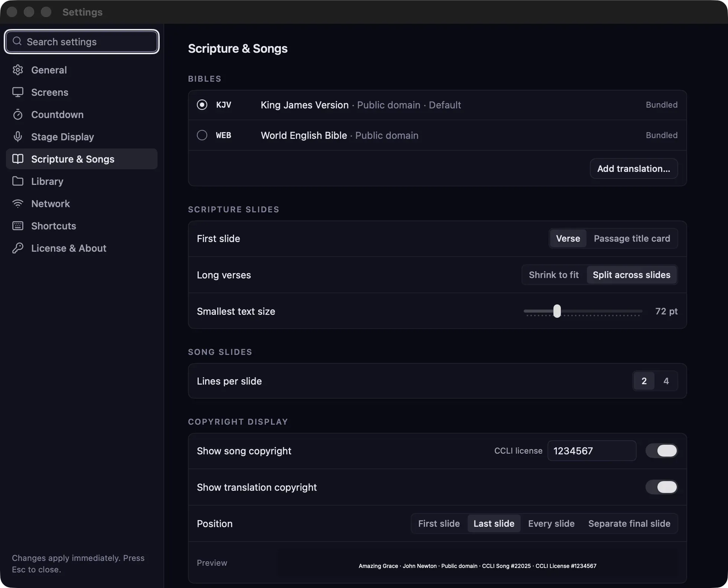Open the Stage Display section
The image size is (728, 588).
tap(82, 137)
